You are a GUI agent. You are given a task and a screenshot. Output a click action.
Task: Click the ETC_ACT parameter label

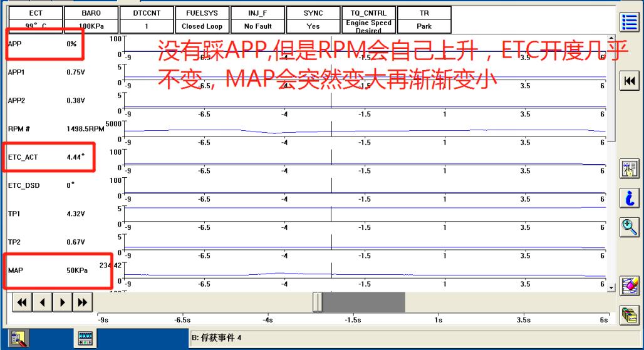(x=23, y=157)
